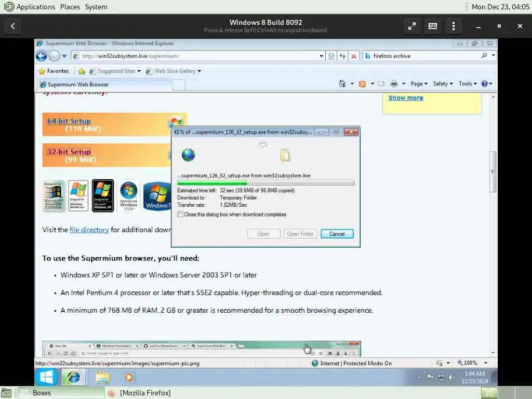Click the Print icon in command bar
The image size is (532, 399).
(394, 84)
